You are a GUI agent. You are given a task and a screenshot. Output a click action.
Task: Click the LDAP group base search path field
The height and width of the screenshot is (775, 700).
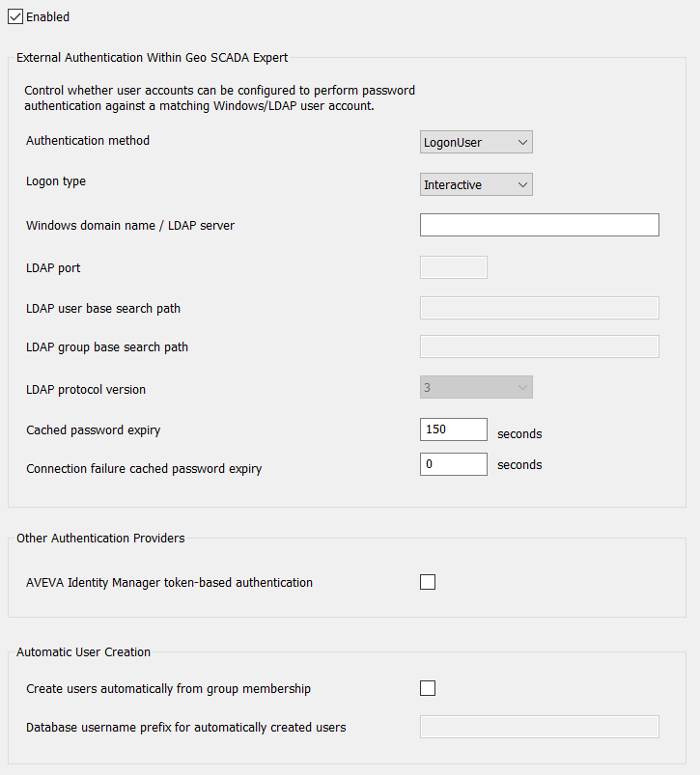[539, 346]
